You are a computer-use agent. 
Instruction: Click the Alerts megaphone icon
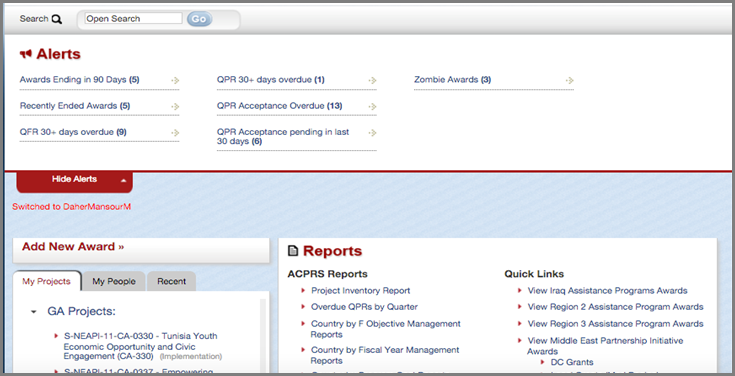[x=25, y=54]
